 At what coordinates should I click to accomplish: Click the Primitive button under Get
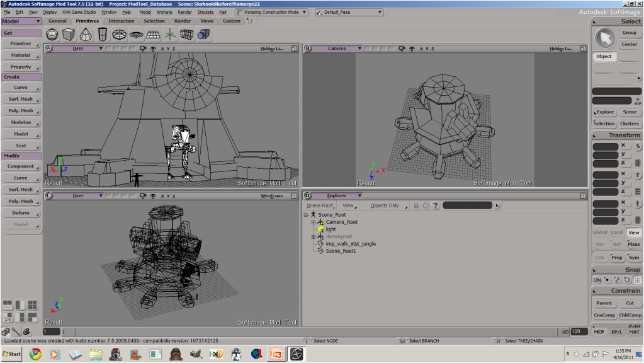(x=21, y=43)
